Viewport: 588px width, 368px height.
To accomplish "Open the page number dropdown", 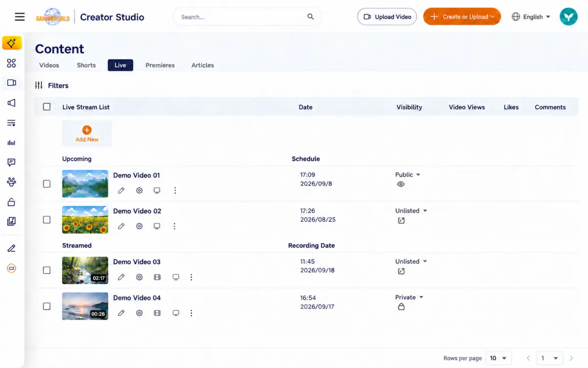I will tap(549, 358).
